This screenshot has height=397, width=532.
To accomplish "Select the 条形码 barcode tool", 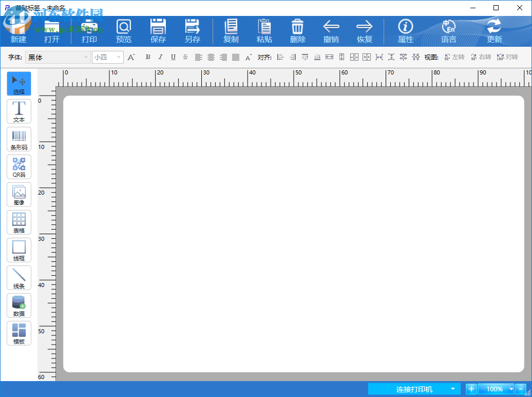I will click(19, 139).
